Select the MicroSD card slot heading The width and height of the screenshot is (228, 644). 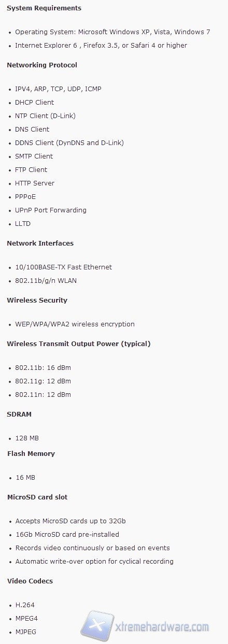pyautogui.click(x=37, y=497)
